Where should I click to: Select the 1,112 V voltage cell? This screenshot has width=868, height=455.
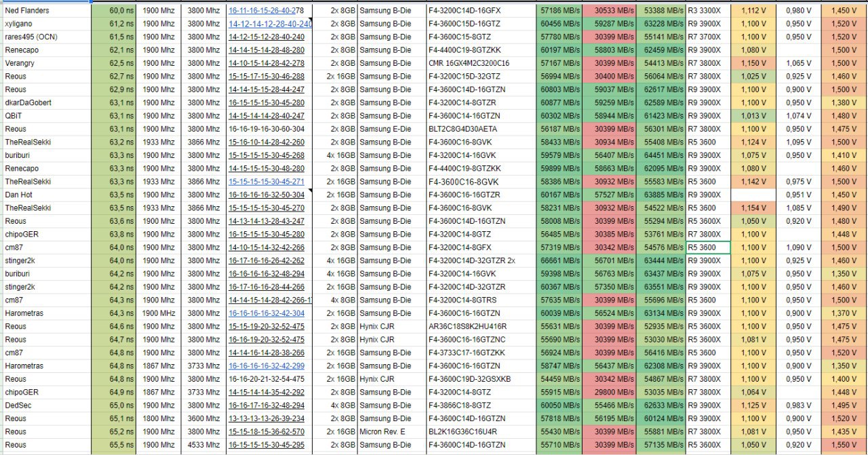[x=753, y=11]
